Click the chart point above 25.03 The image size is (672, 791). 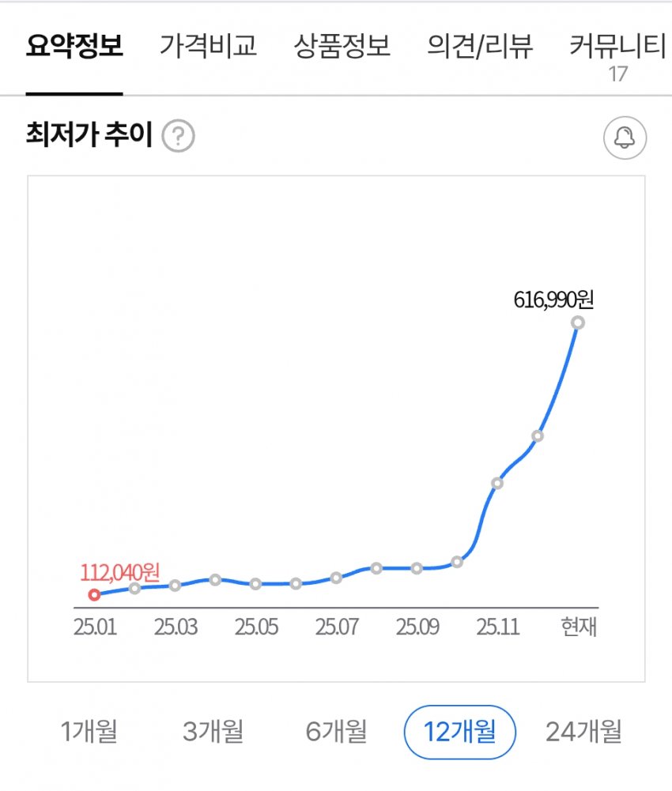pyautogui.click(x=175, y=586)
